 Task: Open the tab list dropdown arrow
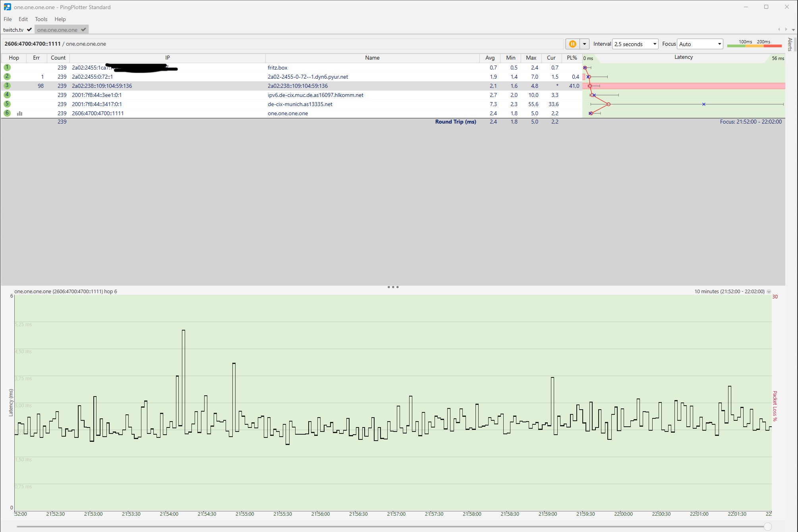pyautogui.click(x=793, y=30)
